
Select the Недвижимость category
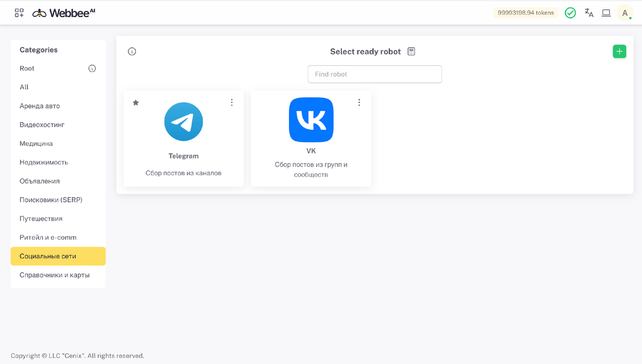pos(58,162)
